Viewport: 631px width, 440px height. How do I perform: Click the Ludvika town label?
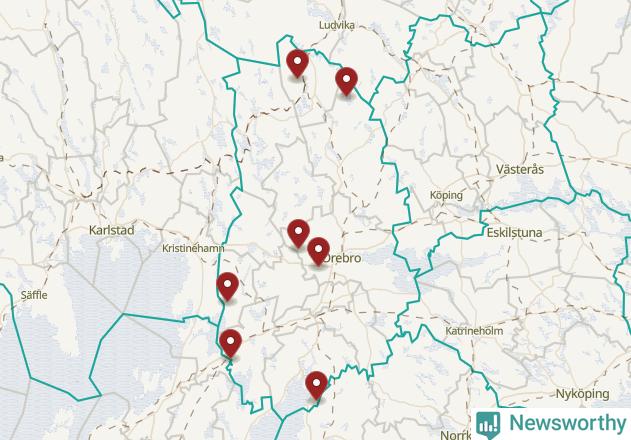point(337,25)
